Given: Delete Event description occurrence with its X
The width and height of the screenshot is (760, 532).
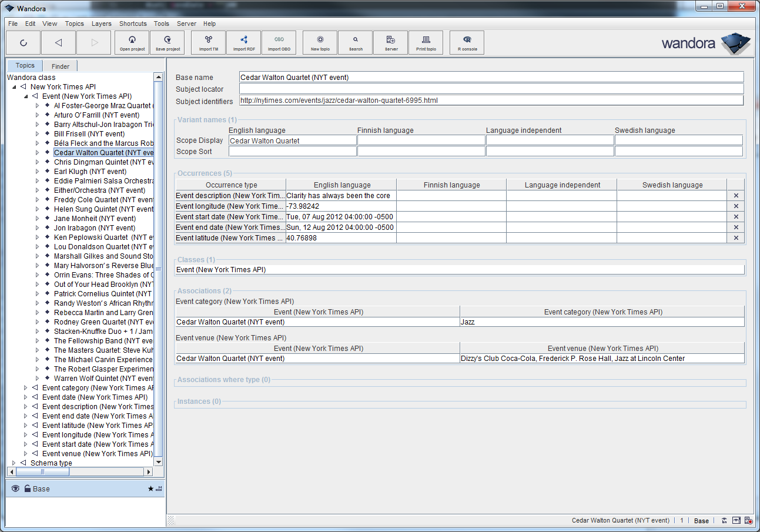Looking at the screenshot, I should (x=736, y=196).
